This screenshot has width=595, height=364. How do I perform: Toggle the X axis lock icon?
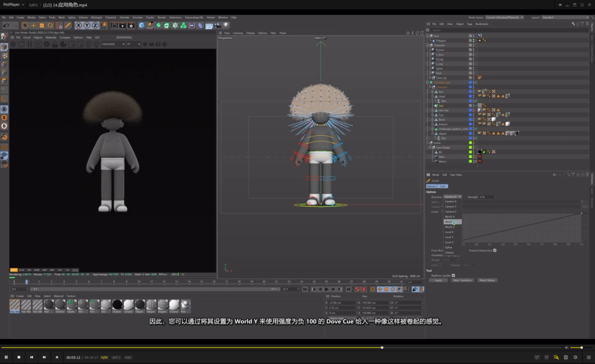pos(79,26)
